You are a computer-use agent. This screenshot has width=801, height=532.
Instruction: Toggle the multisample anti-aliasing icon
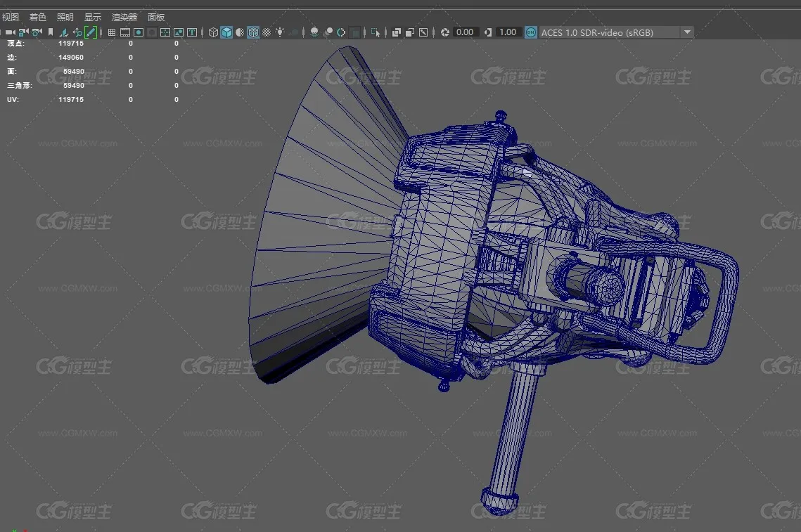[341, 32]
